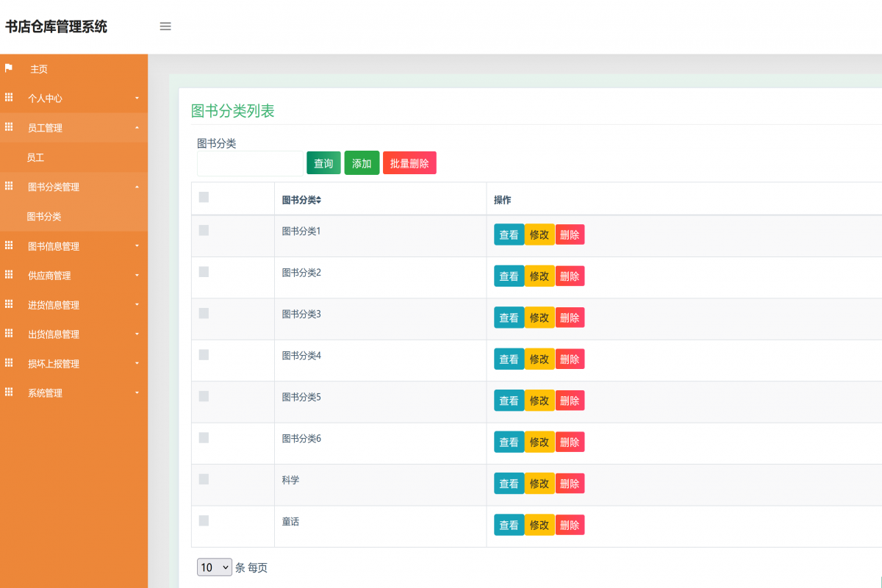Click the 图书分类 search input field

pyautogui.click(x=250, y=163)
